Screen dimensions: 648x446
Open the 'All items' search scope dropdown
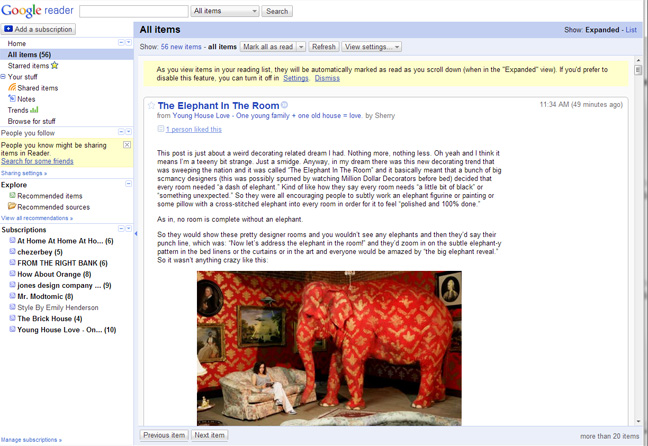point(224,11)
